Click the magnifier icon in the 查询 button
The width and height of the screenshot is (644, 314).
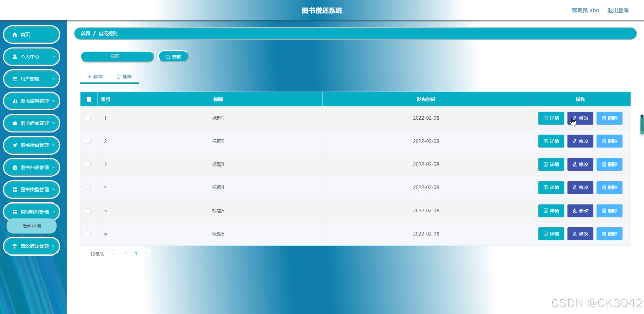point(168,57)
